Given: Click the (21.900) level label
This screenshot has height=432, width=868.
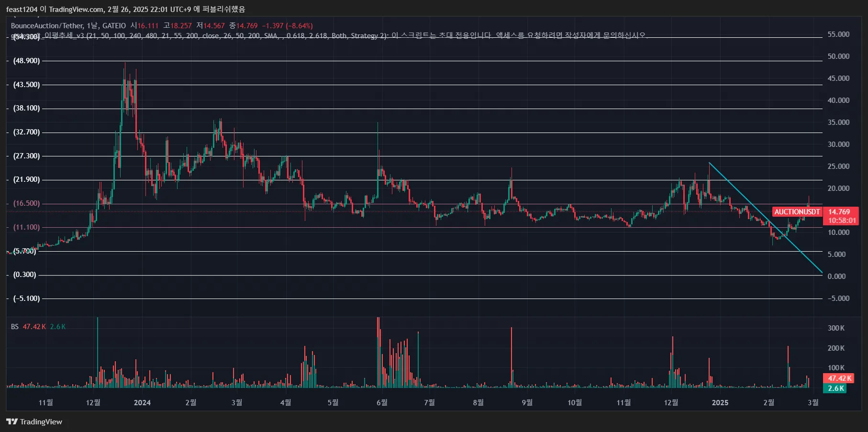Looking at the screenshot, I should click(27, 179).
